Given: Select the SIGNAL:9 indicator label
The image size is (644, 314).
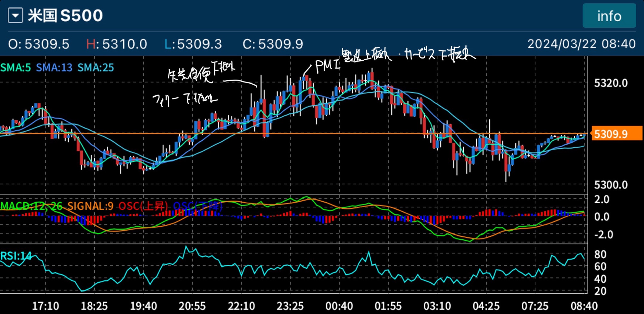Looking at the screenshot, I should [90, 206].
